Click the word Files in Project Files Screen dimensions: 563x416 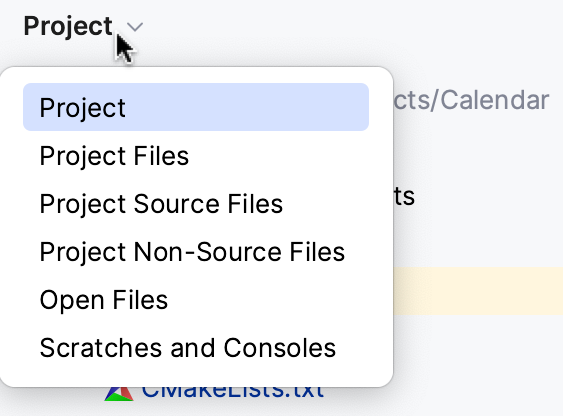(161, 156)
